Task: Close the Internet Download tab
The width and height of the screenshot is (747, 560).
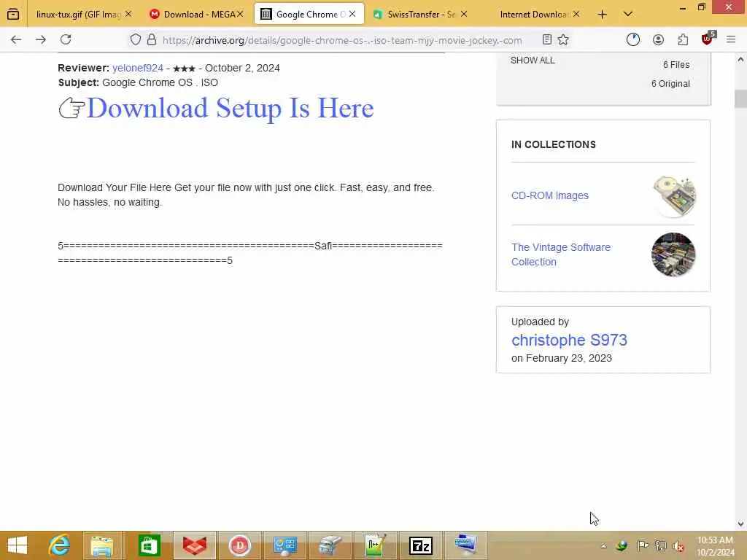Action: tap(576, 14)
